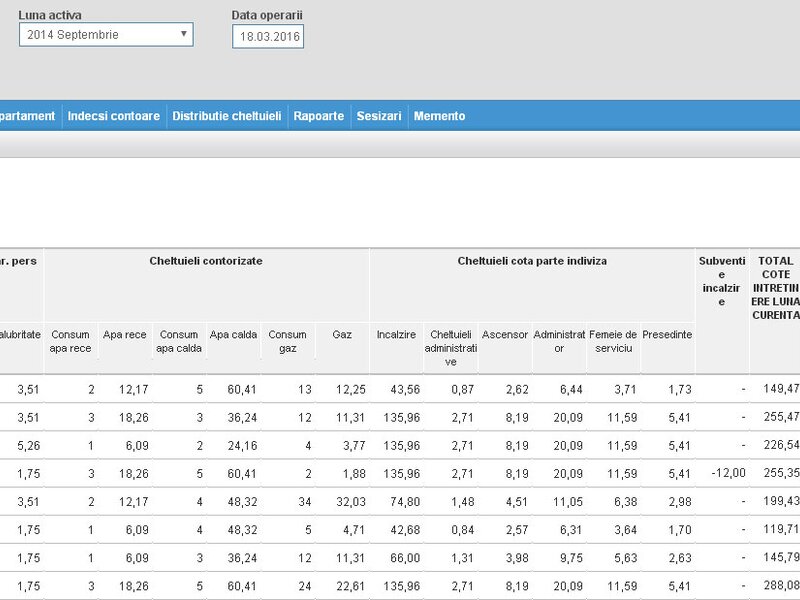
Task: Click the Femeie de serviciu column header
Action: [613, 341]
